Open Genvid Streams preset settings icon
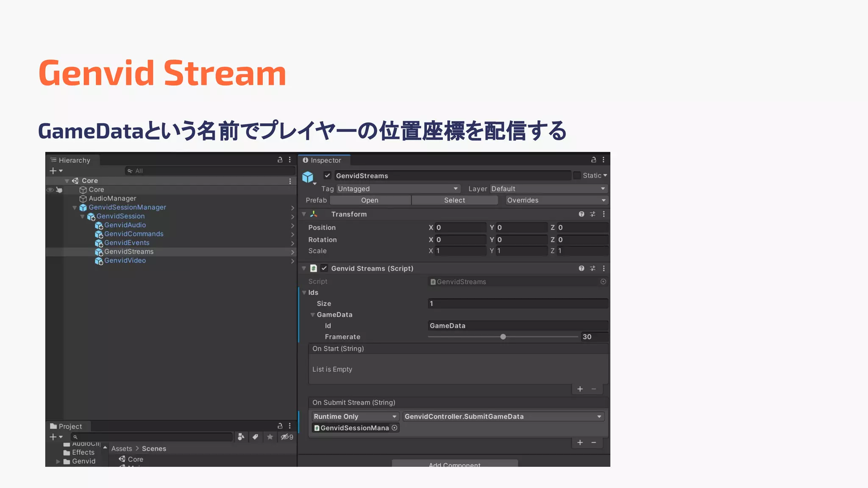Image resolution: width=868 pixels, height=488 pixels. point(593,269)
